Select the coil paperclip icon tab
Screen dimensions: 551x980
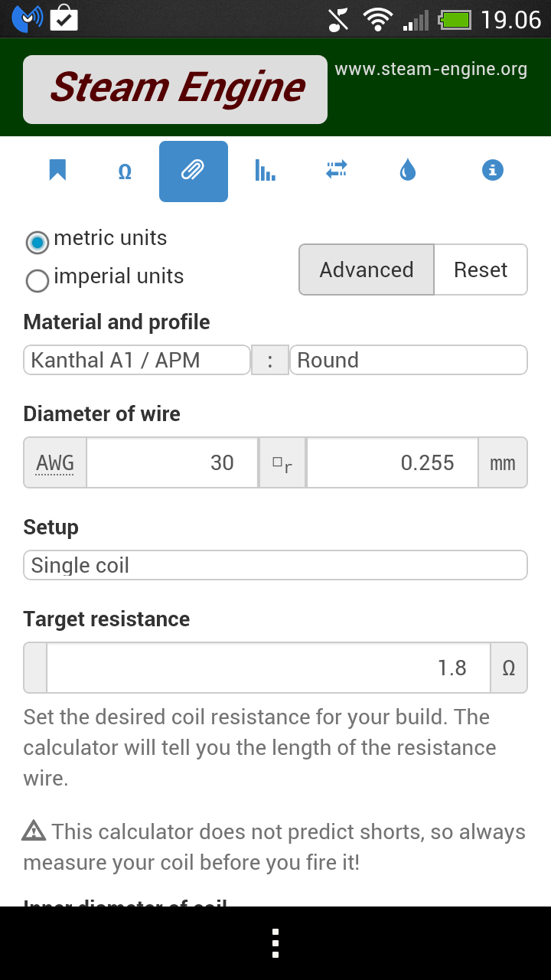pos(193,171)
